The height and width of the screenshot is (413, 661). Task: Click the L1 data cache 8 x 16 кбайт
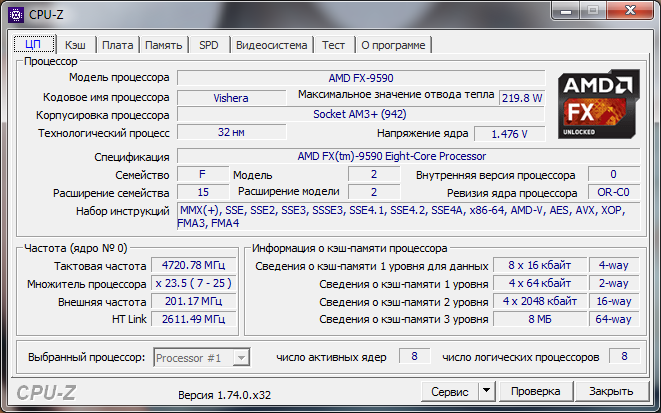540,265
